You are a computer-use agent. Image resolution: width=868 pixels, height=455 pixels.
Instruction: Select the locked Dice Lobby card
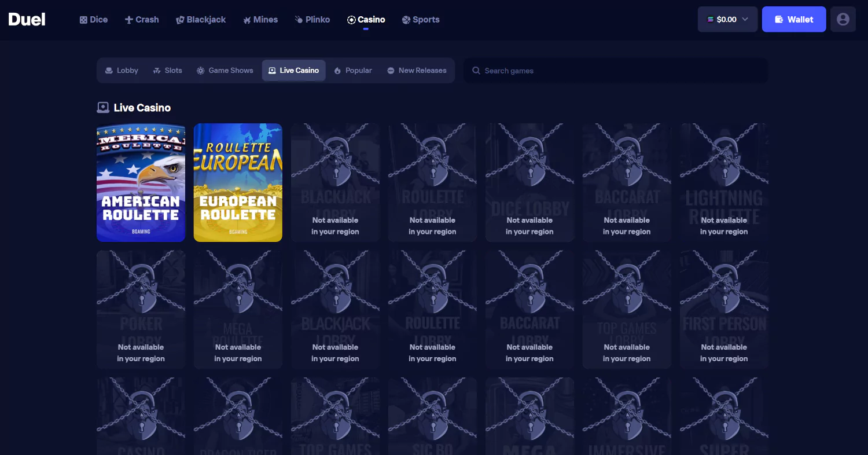click(529, 182)
